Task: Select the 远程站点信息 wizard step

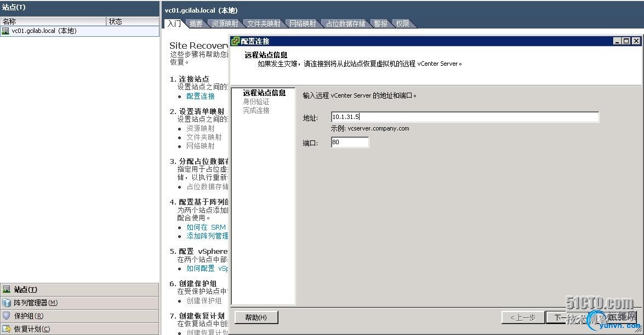Action: pyautogui.click(x=264, y=93)
